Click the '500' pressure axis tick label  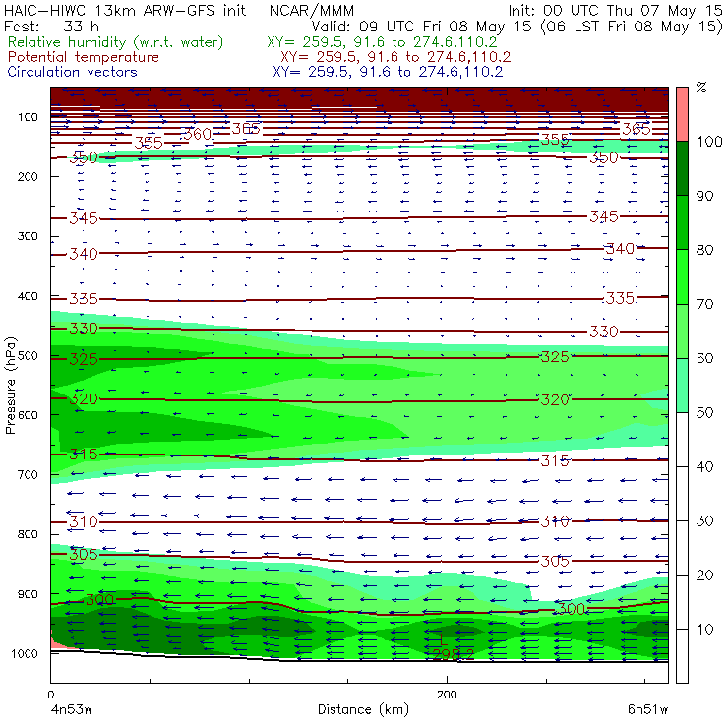[x=28, y=355]
